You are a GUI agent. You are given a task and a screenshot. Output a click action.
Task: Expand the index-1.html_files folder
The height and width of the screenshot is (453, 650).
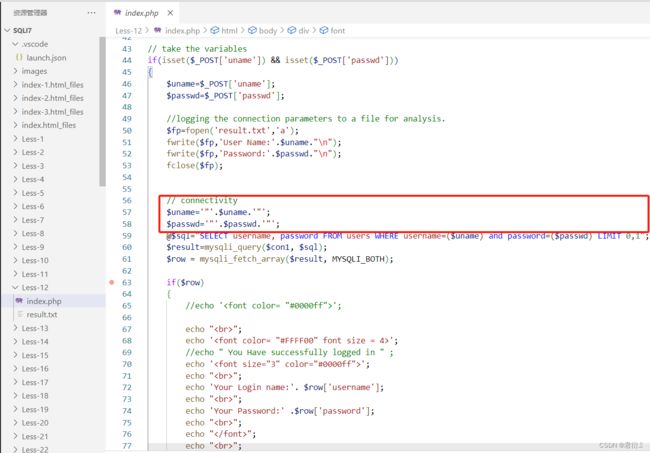(x=15, y=85)
